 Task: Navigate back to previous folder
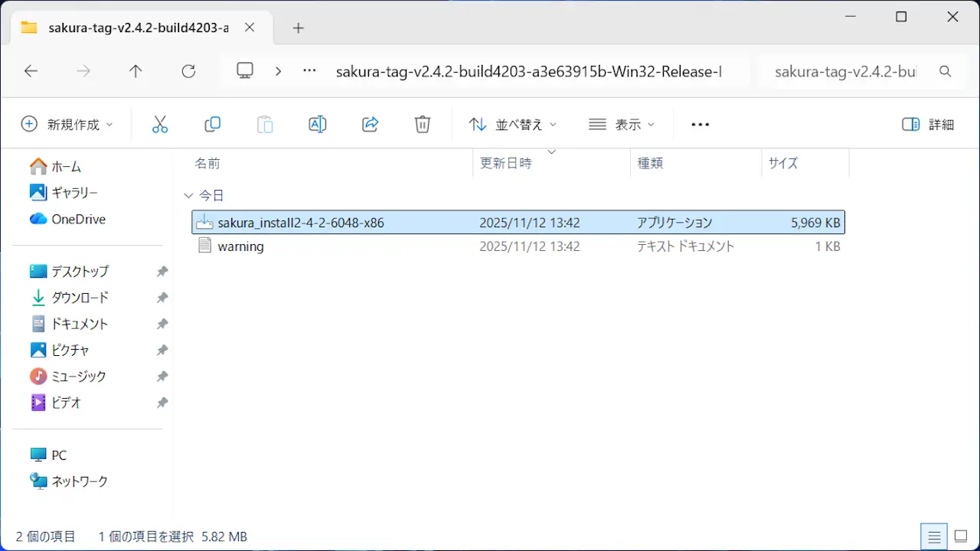pyautogui.click(x=31, y=71)
